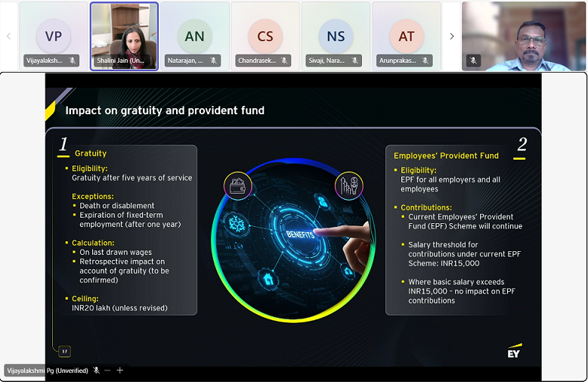588x382 pixels.
Task: Click the previous participants arrow
Action: click(x=8, y=36)
